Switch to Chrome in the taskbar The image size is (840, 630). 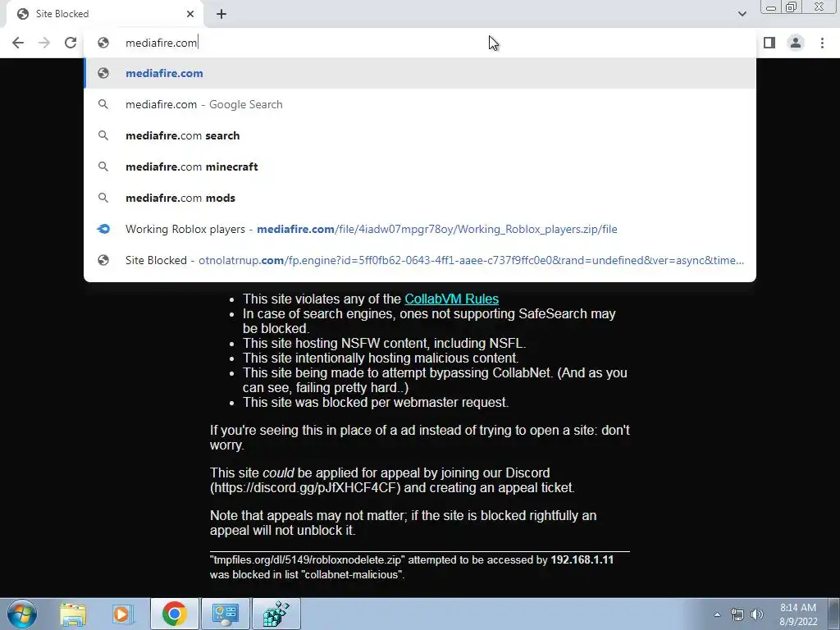[x=174, y=614]
